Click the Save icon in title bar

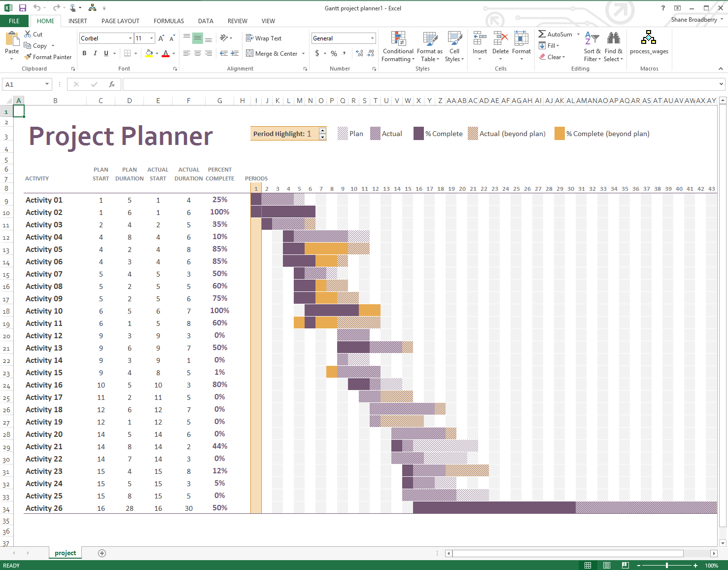tap(23, 8)
